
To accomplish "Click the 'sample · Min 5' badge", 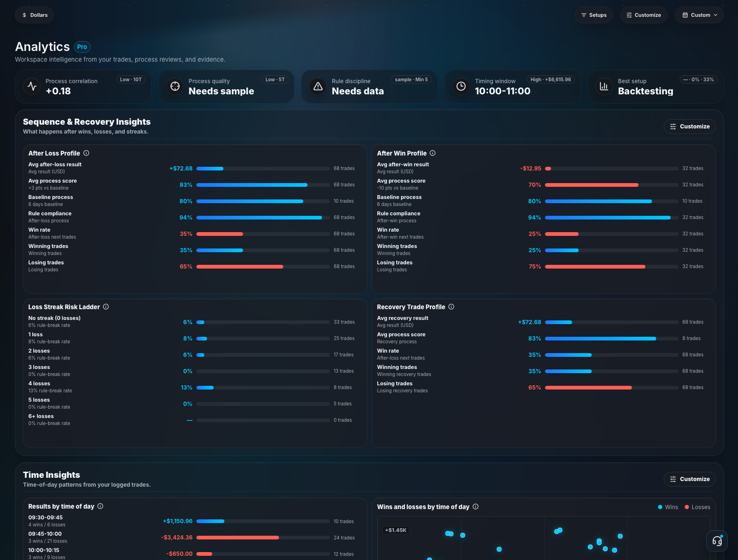I will 411,80.
